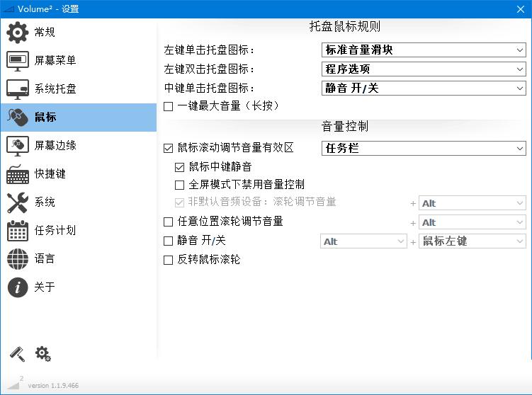The image size is (532, 395).
Task: Close the Volume² settings window
Action: coord(520,8)
